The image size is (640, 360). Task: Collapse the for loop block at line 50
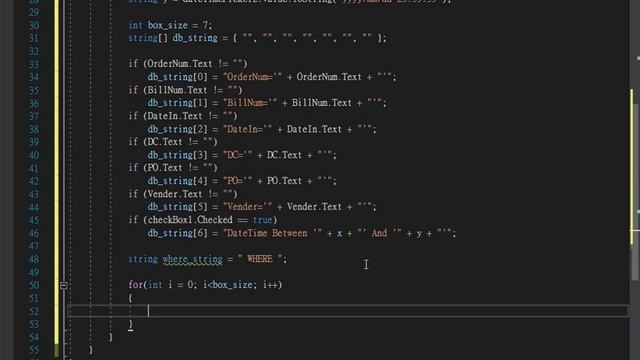64,285
